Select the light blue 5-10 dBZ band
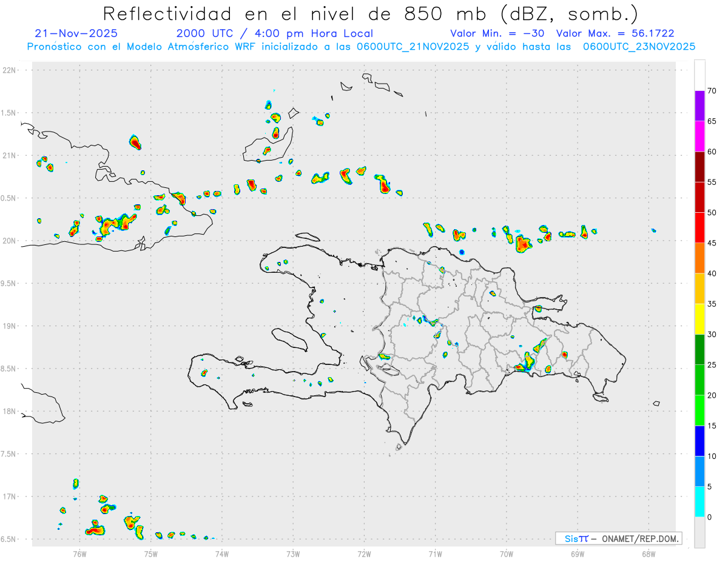 pyautogui.click(x=699, y=471)
